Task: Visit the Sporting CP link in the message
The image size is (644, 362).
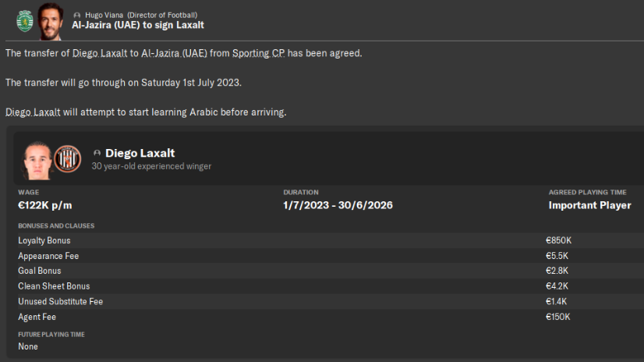Action: pyautogui.click(x=260, y=54)
